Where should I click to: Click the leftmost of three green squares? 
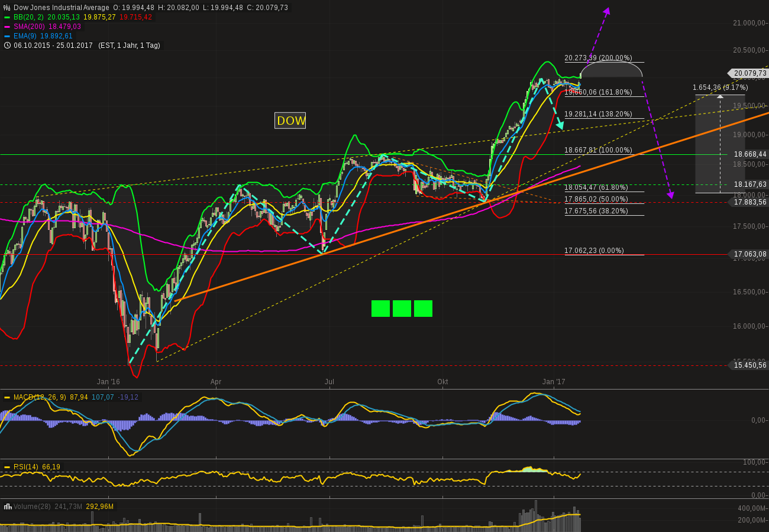tap(380, 309)
